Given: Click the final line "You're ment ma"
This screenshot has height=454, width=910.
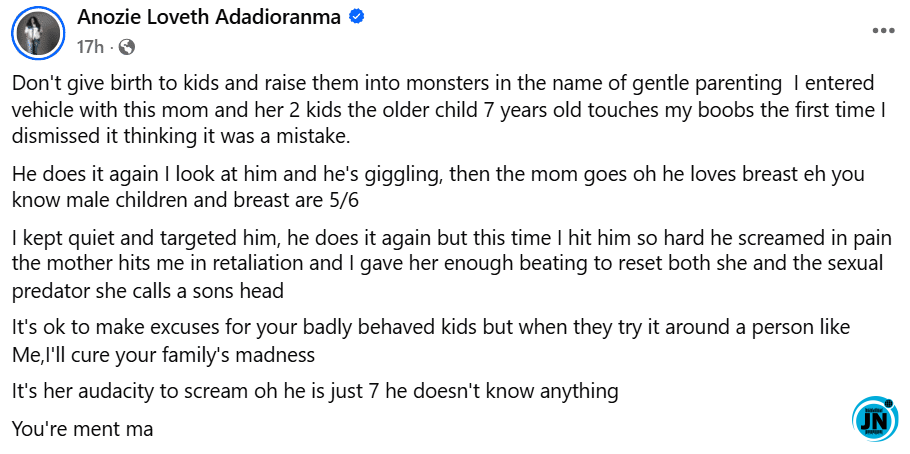Looking at the screenshot, I should click(81, 429).
